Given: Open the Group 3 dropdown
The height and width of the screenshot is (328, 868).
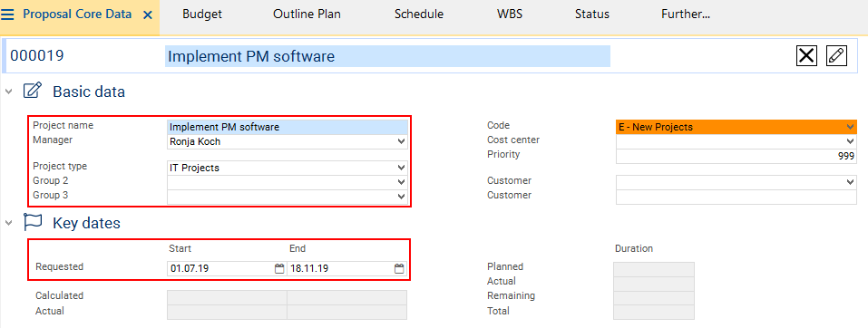Looking at the screenshot, I should tap(401, 197).
